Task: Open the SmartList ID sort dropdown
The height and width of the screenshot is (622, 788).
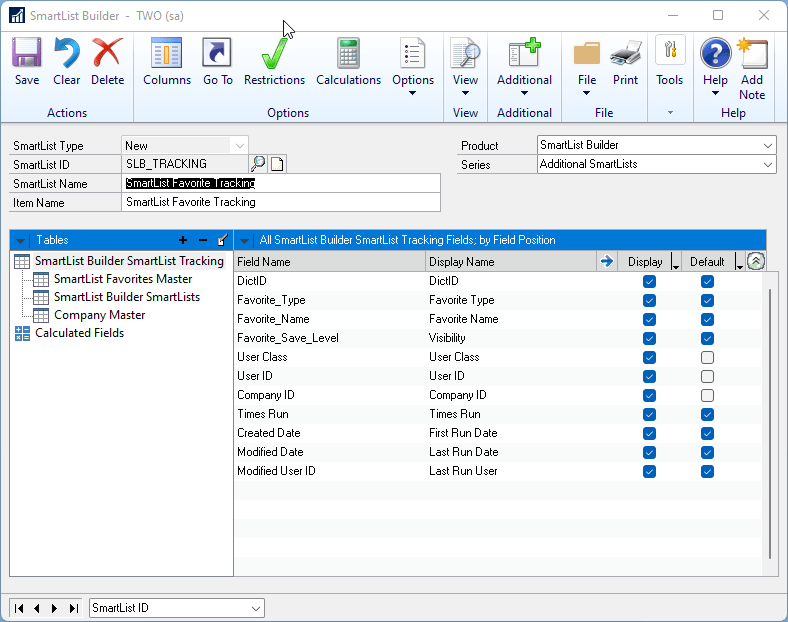Action: (x=256, y=608)
